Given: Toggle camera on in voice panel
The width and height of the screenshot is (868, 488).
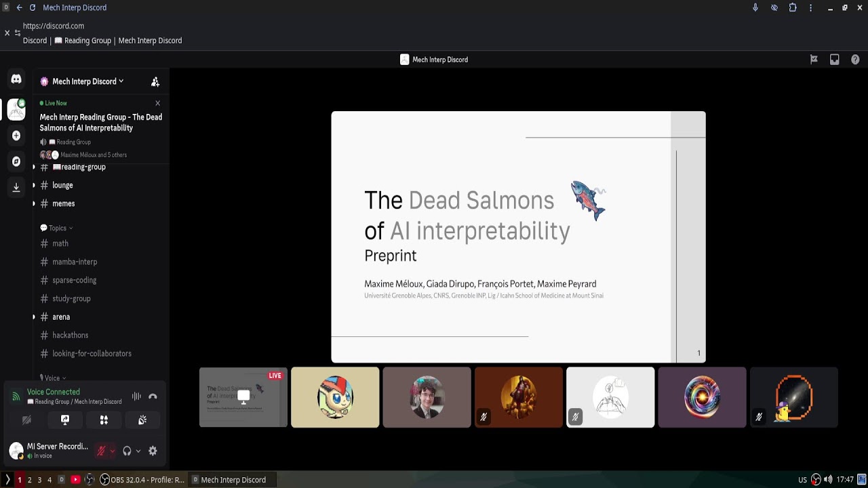Looking at the screenshot, I should tap(26, 420).
